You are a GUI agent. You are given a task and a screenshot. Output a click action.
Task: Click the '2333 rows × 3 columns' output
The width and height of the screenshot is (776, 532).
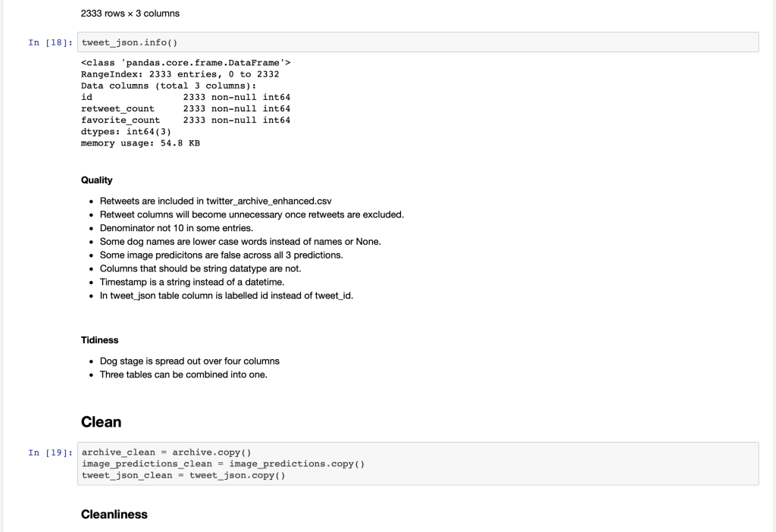point(130,14)
